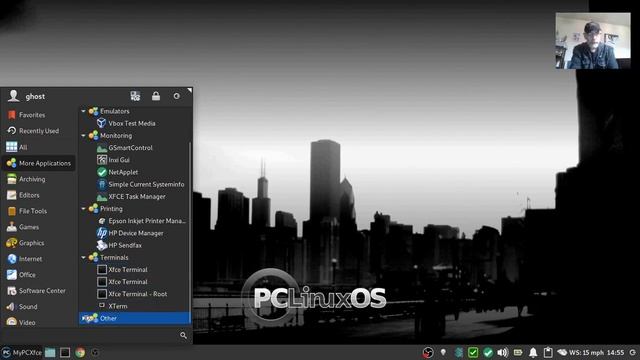This screenshot has height=360, width=640.
Task: Open the log out icon beside the padlock
Action: (x=176, y=96)
